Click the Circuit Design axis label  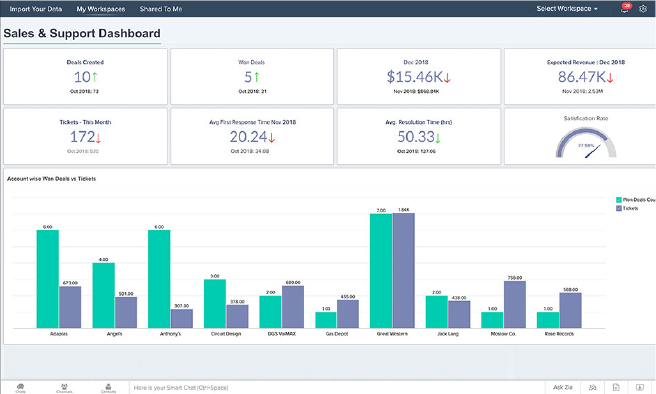point(226,334)
